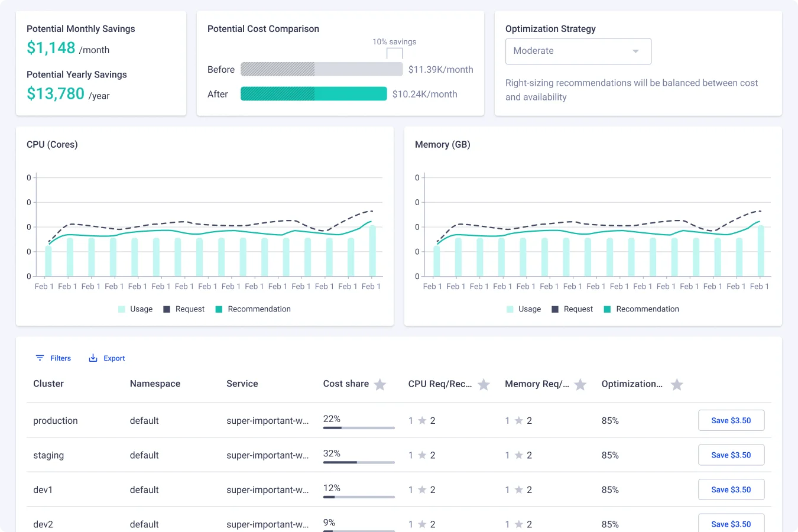Click CPU star icon in dev1 row
The height and width of the screenshot is (532, 798).
pyautogui.click(x=422, y=490)
